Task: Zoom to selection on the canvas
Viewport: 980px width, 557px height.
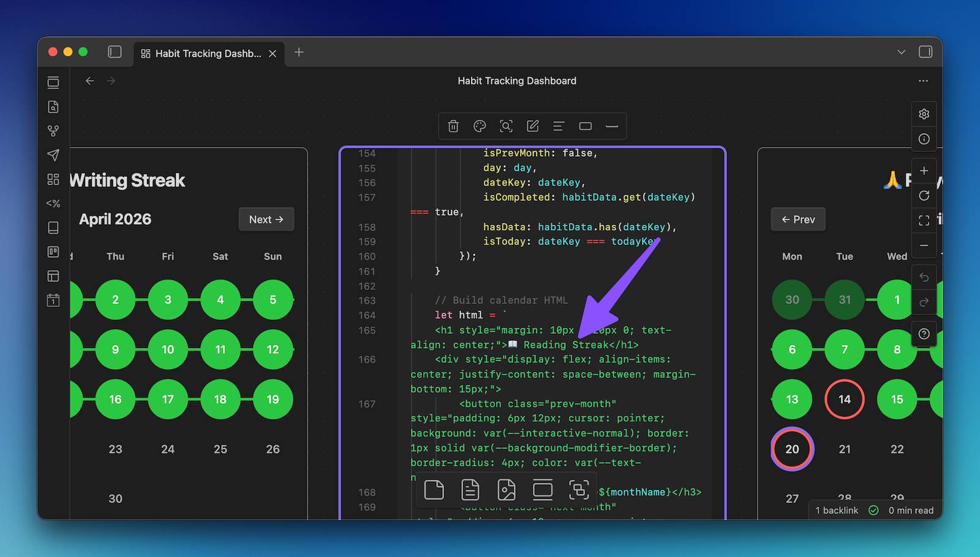Action: tap(506, 126)
